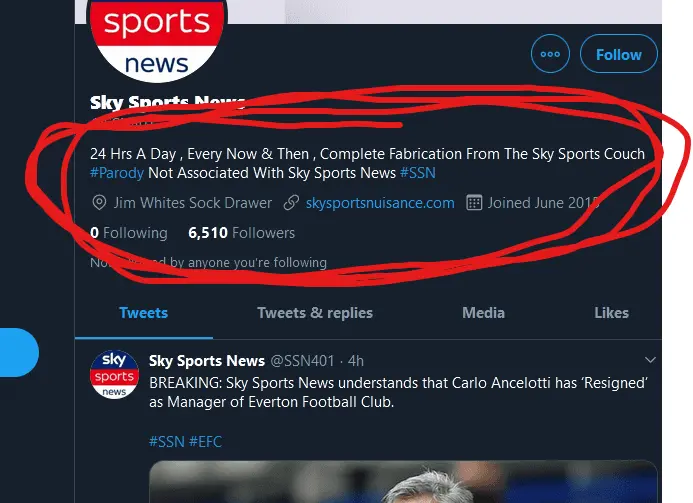Open the tweet's attached photo
The image size is (693, 503).
tap(403, 482)
